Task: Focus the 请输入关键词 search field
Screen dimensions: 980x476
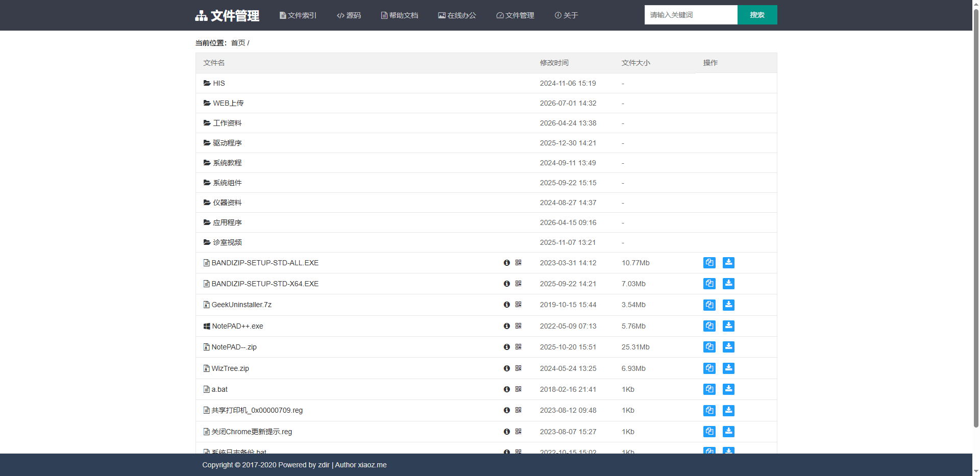Action: point(691,15)
